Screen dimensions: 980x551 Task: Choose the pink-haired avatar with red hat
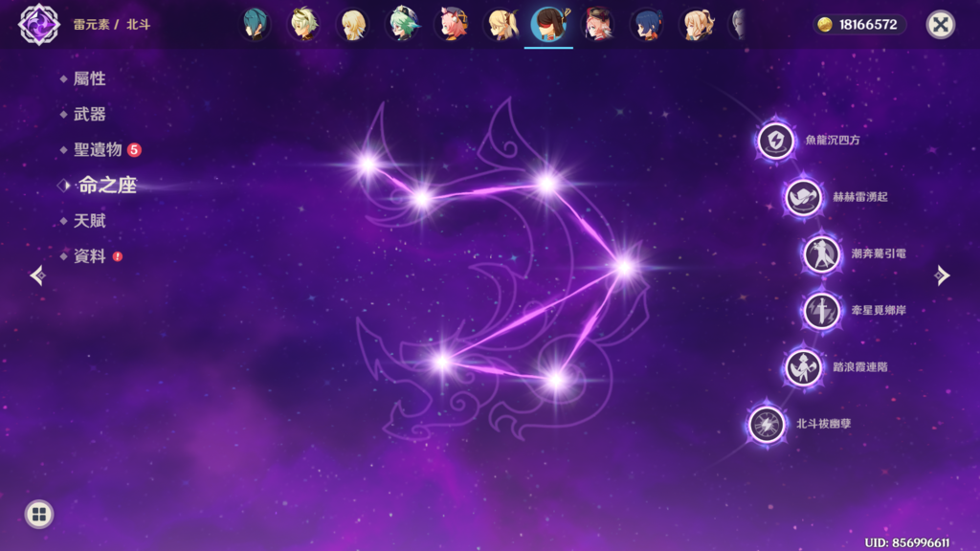pyautogui.click(x=598, y=24)
